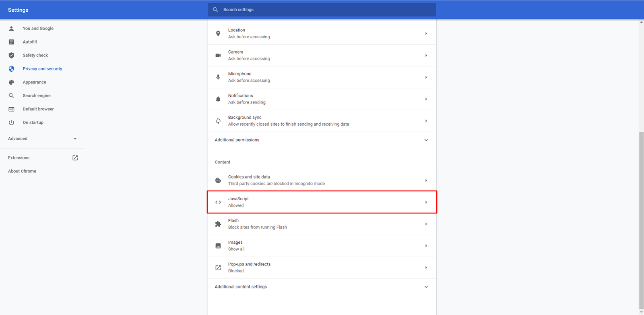Open Privacy and security section
The height and width of the screenshot is (315, 644).
[x=42, y=69]
